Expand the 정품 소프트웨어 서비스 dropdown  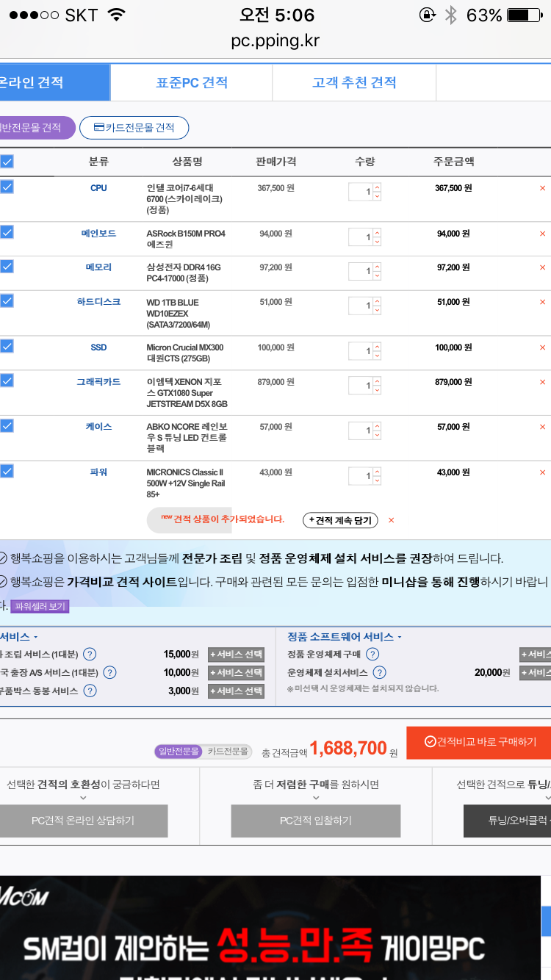click(399, 638)
